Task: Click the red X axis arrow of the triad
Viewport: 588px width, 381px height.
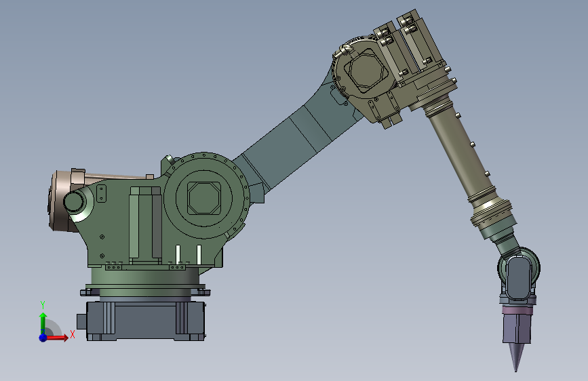Action: coord(56,338)
